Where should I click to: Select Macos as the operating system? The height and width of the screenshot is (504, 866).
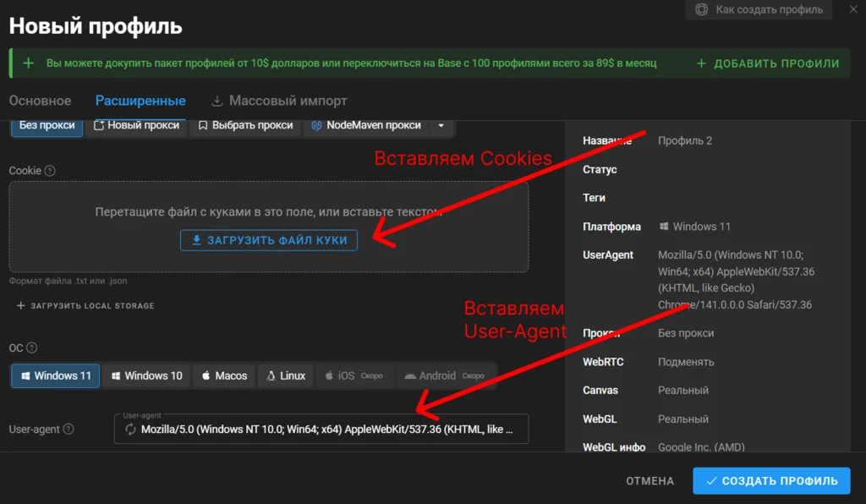pos(224,375)
